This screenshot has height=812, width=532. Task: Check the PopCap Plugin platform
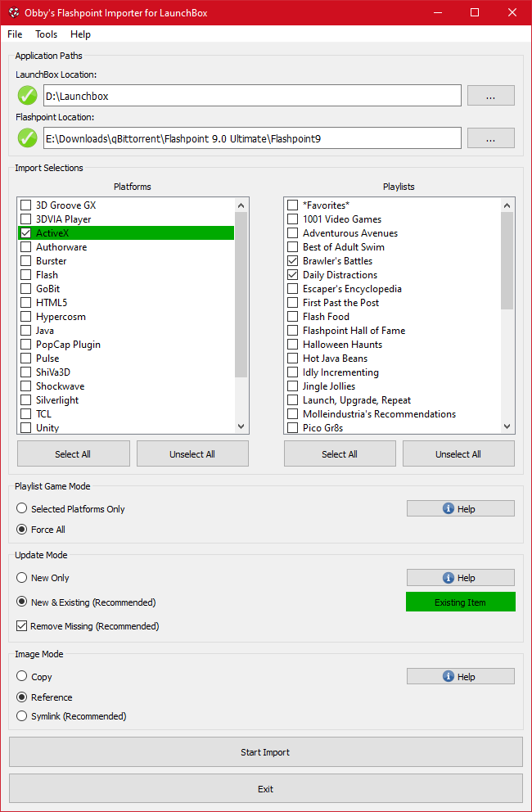tap(26, 345)
